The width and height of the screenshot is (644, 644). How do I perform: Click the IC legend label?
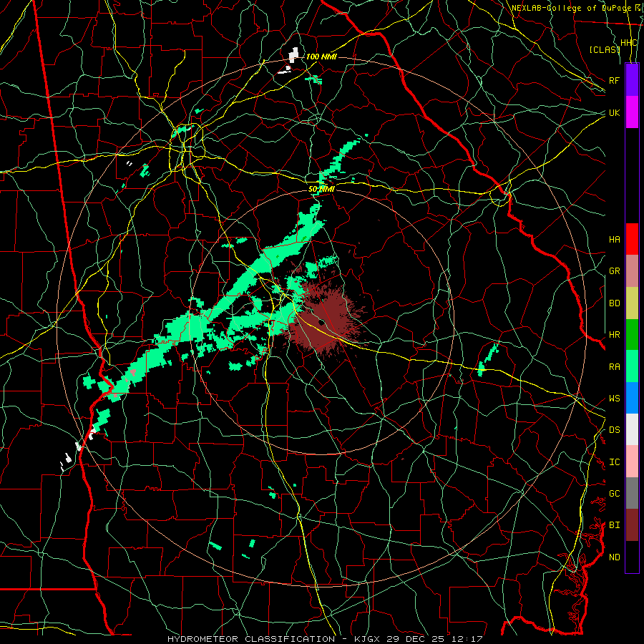pos(614,462)
